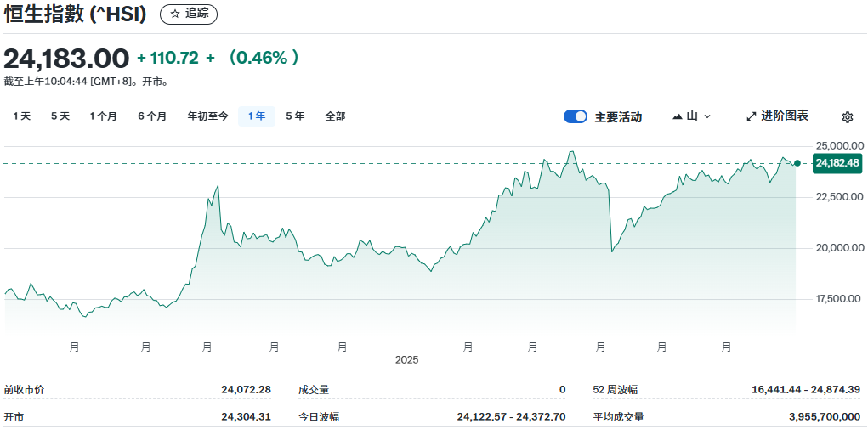The image size is (868, 429).
Task: Click the 追踪 star follow button
Action: [189, 14]
